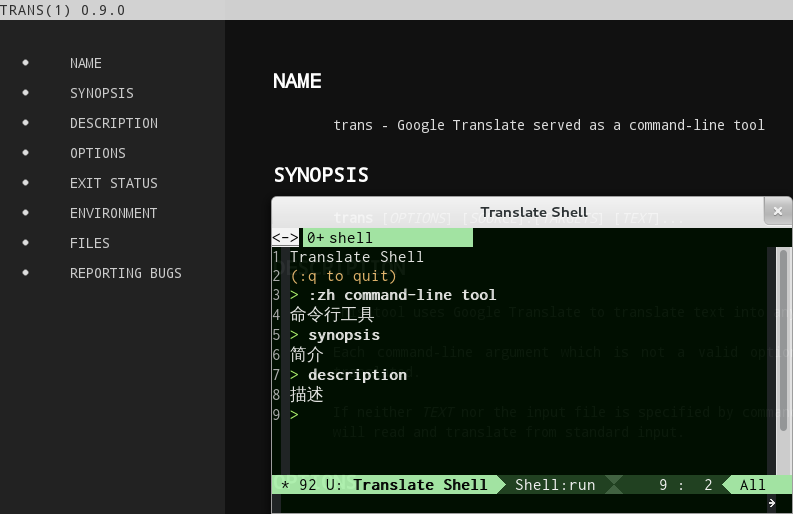Open REPORTING BUGS section in sidebar
The image size is (793, 514).
click(x=125, y=273)
